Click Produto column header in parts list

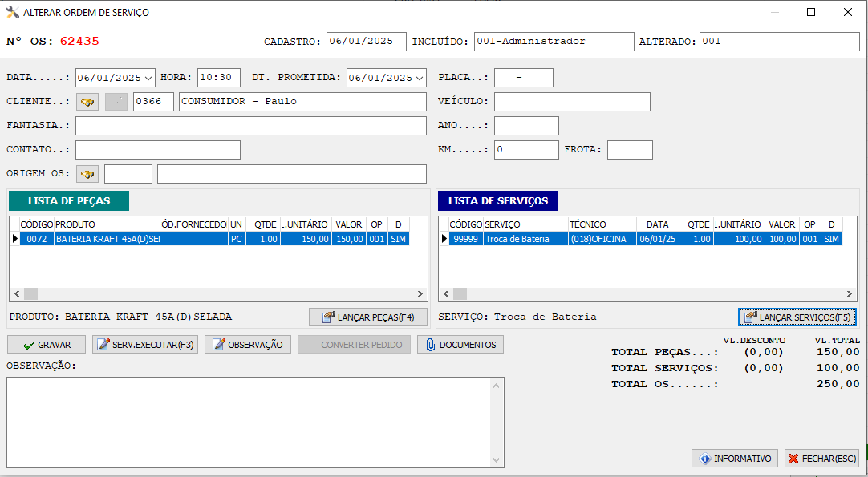pos(107,224)
